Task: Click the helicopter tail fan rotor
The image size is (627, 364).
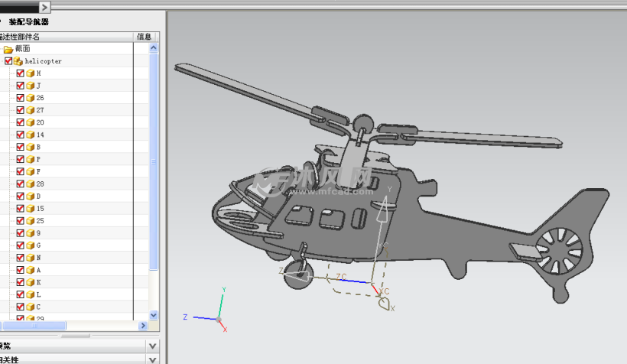Action: point(559,251)
